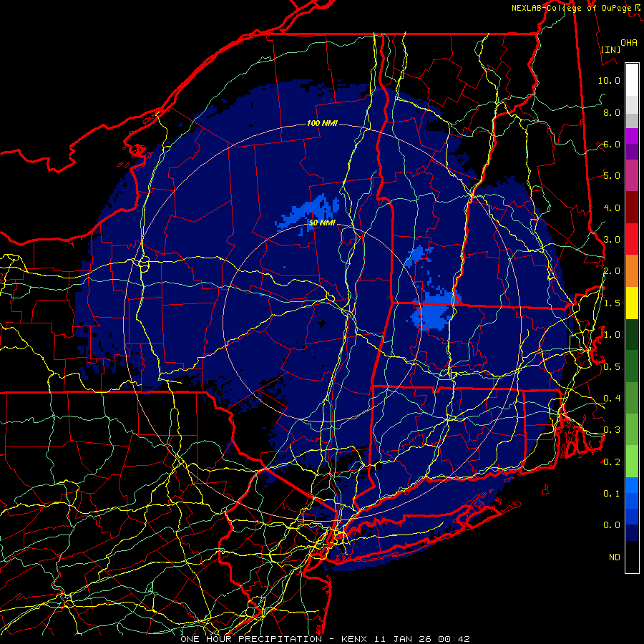Viewport: 644px width, 644px height.
Task: Select the yellow legend swatch near 1.5
Action: coord(632,303)
